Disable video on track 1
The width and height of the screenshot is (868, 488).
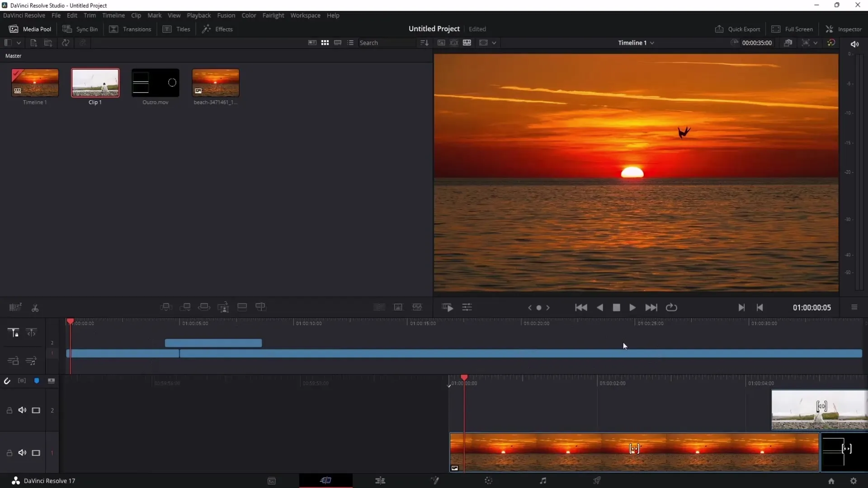36,453
